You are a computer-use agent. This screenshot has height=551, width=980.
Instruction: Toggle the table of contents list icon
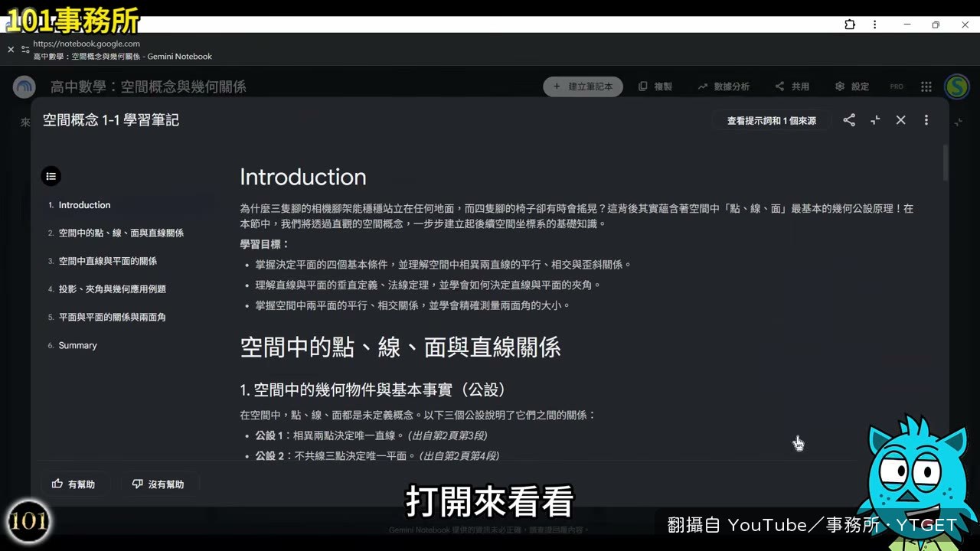(51, 177)
